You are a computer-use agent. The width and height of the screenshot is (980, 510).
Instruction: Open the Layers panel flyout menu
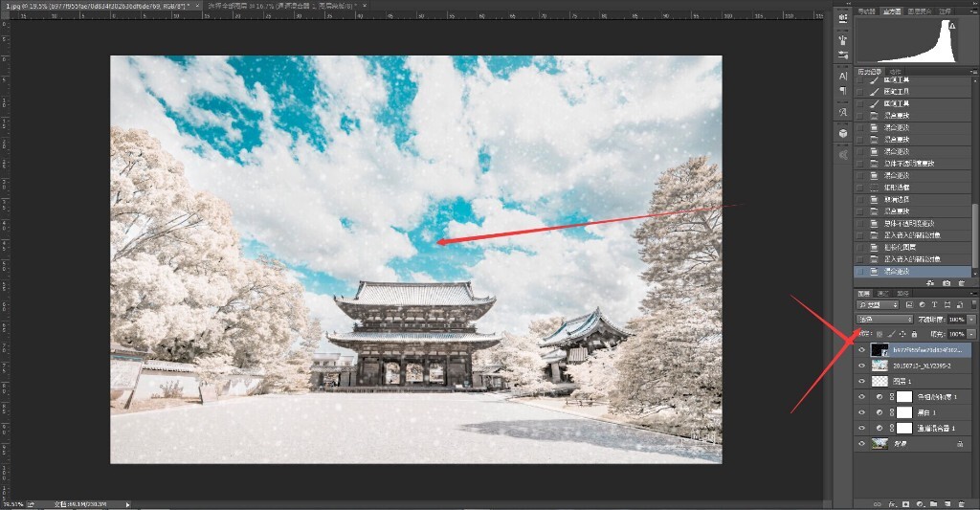[x=973, y=293]
